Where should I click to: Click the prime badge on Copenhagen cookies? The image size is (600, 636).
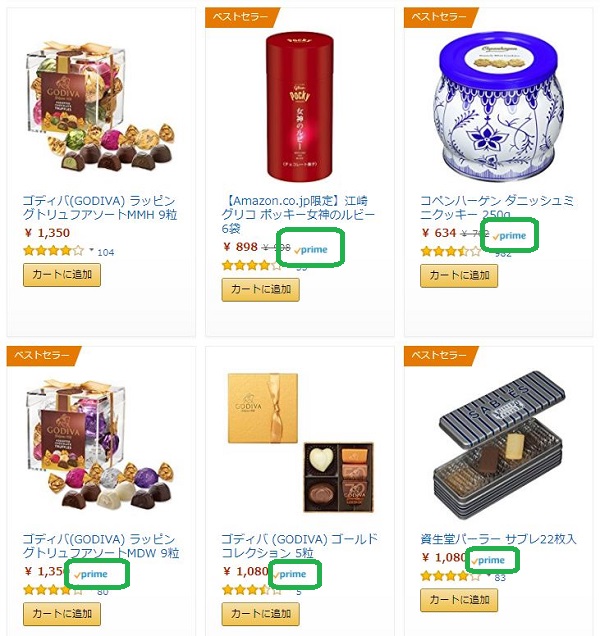(x=510, y=236)
